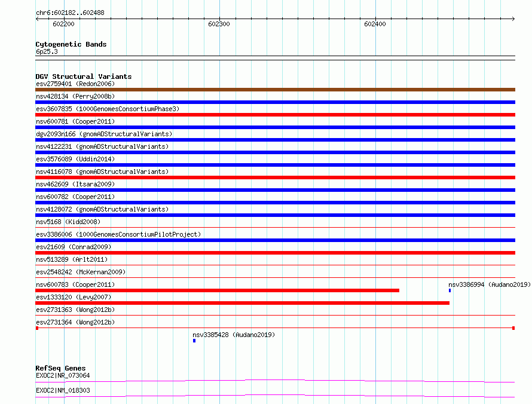Click the small blue nsv3386994 marker

(450, 290)
